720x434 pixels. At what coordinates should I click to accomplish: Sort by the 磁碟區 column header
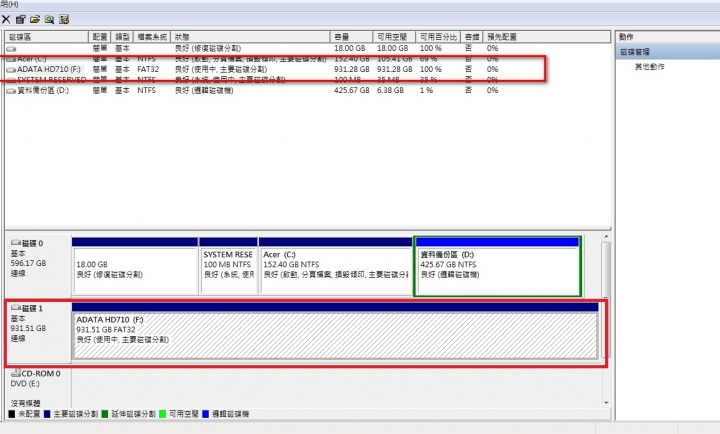tap(46, 37)
